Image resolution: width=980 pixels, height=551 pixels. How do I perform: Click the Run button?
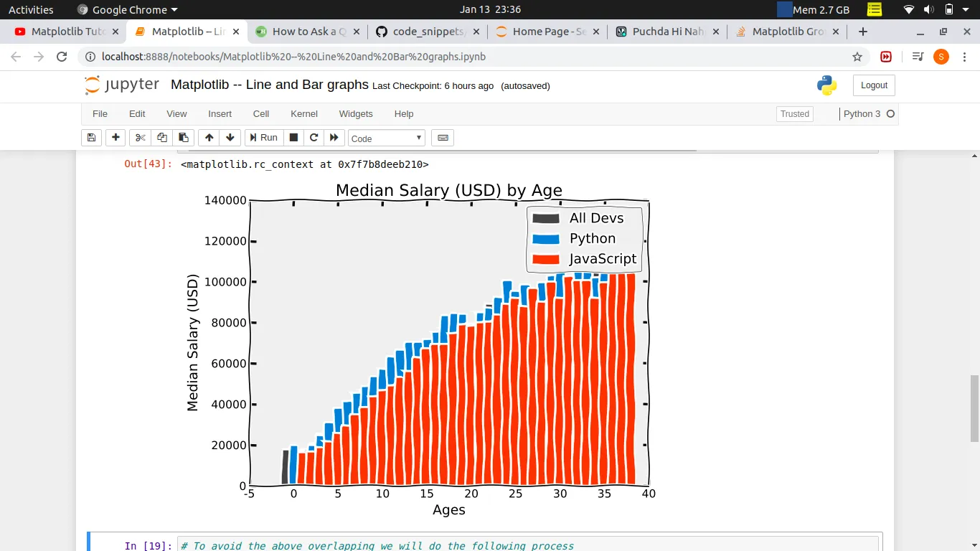262,138
